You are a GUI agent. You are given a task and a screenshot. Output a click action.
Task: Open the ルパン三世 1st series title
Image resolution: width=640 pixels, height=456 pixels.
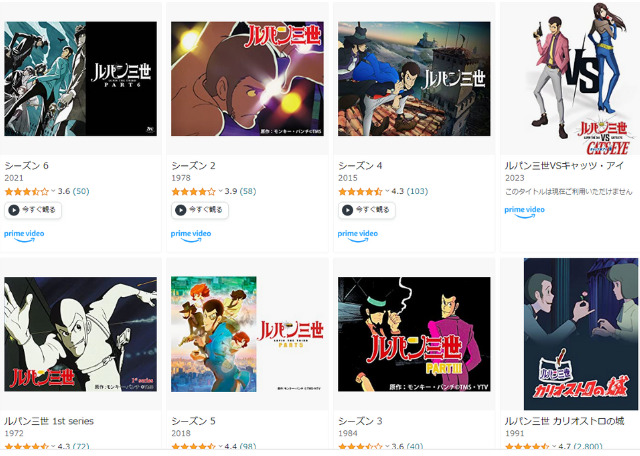(x=49, y=421)
